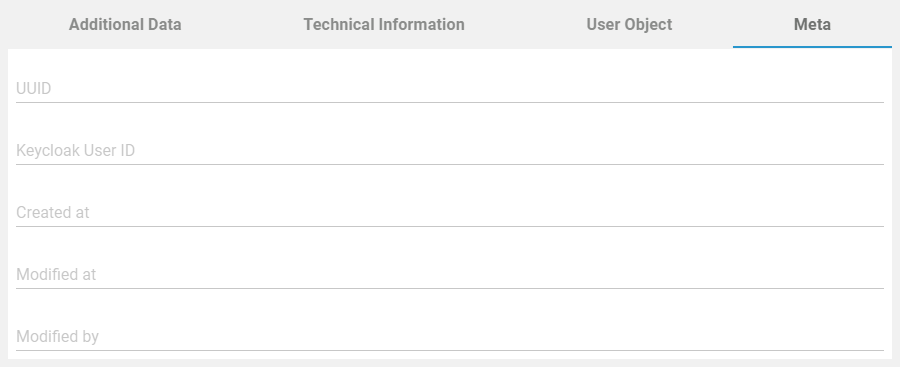This screenshot has width=900, height=367.
Task: Click the UUID placeholder label
Action: pos(34,88)
